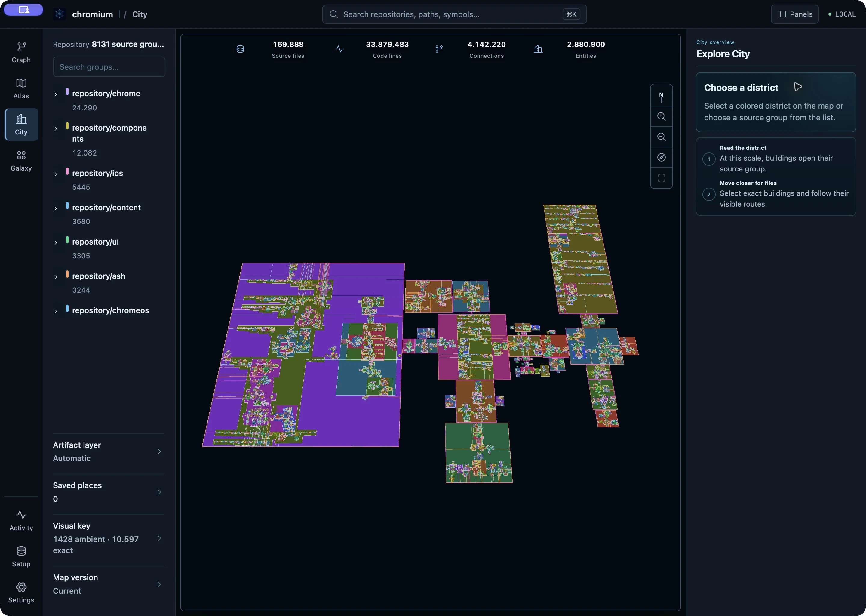Expand repository/content group
Screen dimensions: 866x616
click(56, 208)
